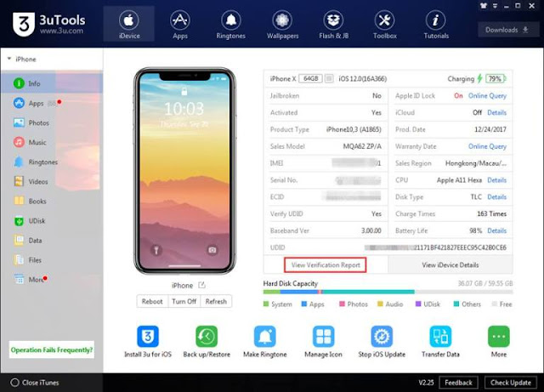Click the 'iPhone10,3 (A1865)' product type value
This screenshot has height=392, width=544.
pos(354,129)
